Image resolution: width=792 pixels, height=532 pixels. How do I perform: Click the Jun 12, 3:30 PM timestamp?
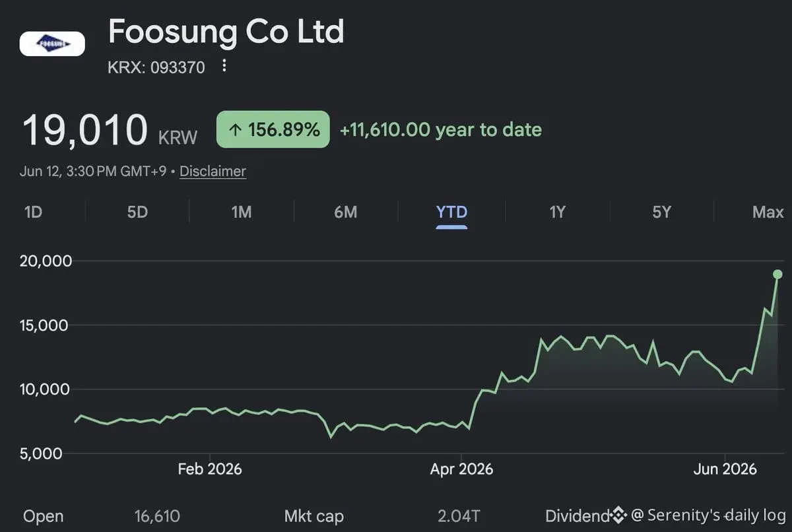94,171
